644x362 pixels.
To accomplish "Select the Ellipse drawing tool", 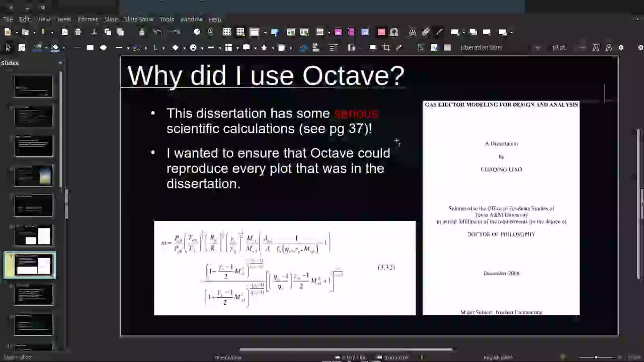I will (103, 47).
